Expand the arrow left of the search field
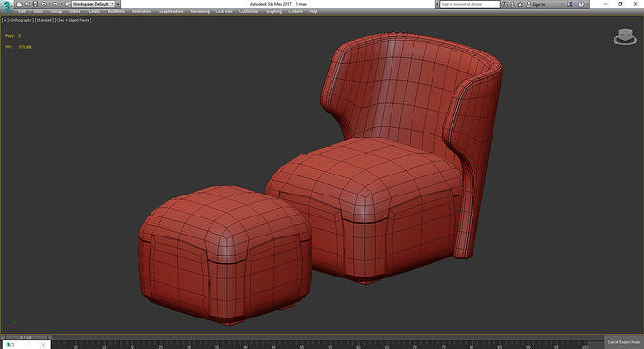This screenshot has height=349, width=644. (x=437, y=4)
